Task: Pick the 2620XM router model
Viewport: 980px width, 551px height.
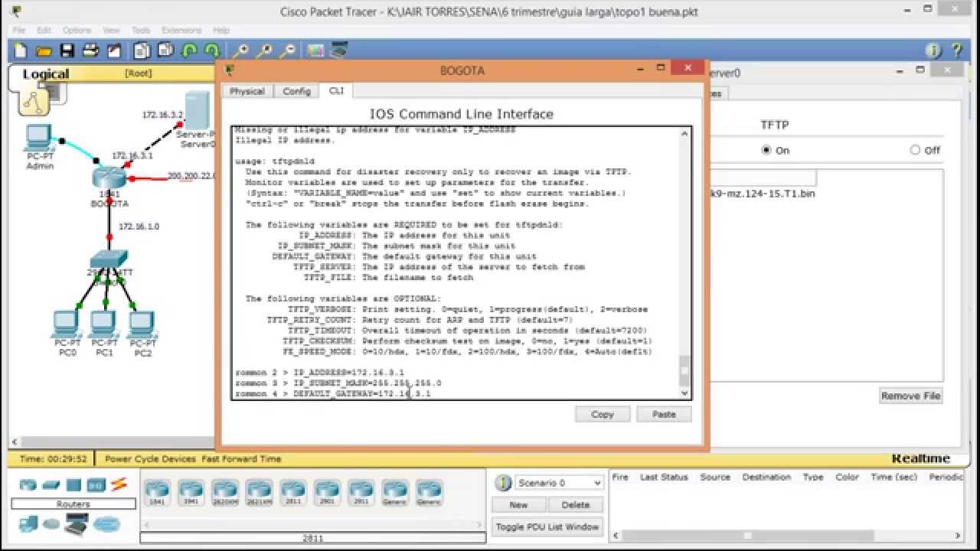Action: (x=224, y=492)
